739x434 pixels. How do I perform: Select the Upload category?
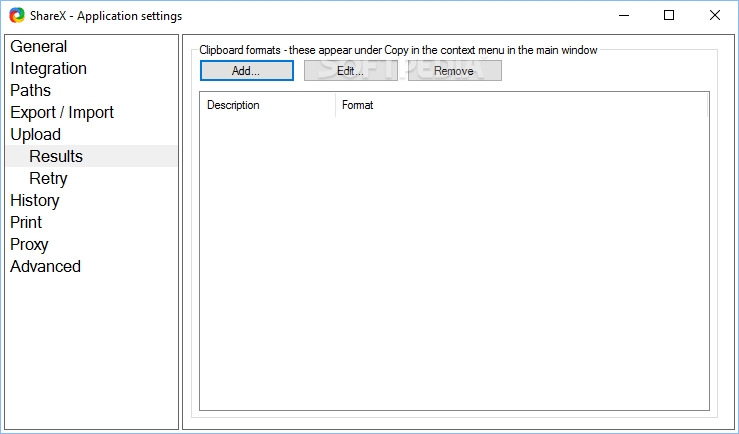[36, 134]
